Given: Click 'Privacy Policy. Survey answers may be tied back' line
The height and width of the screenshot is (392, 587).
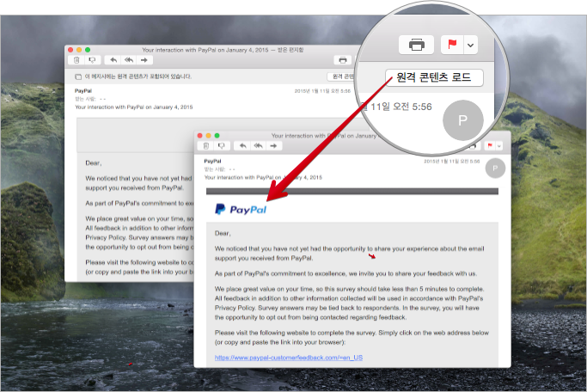Looking at the screenshot, I should [346, 308].
